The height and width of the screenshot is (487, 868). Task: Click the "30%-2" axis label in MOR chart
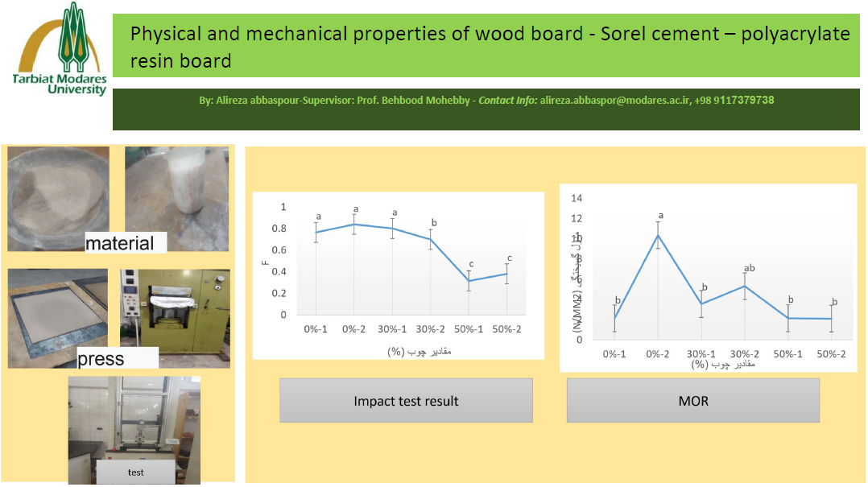[x=744, y=355]
